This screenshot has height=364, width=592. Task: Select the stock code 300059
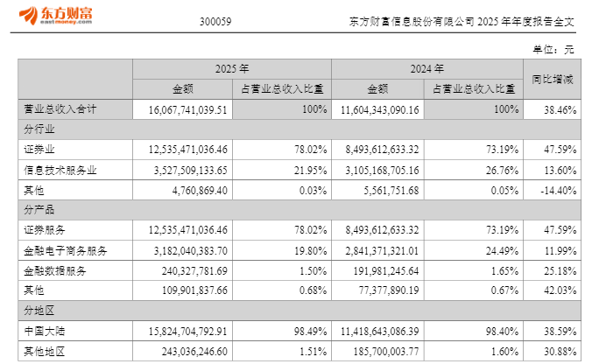pos(215,22)
